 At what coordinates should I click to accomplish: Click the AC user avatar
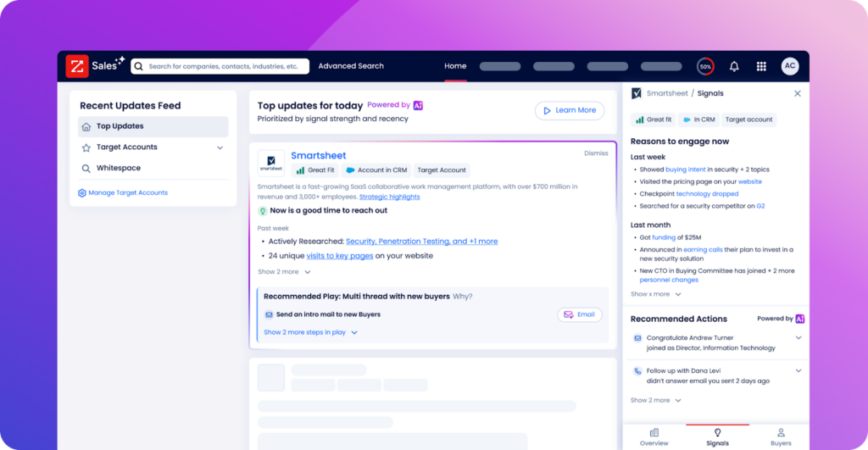click(790, 66)
